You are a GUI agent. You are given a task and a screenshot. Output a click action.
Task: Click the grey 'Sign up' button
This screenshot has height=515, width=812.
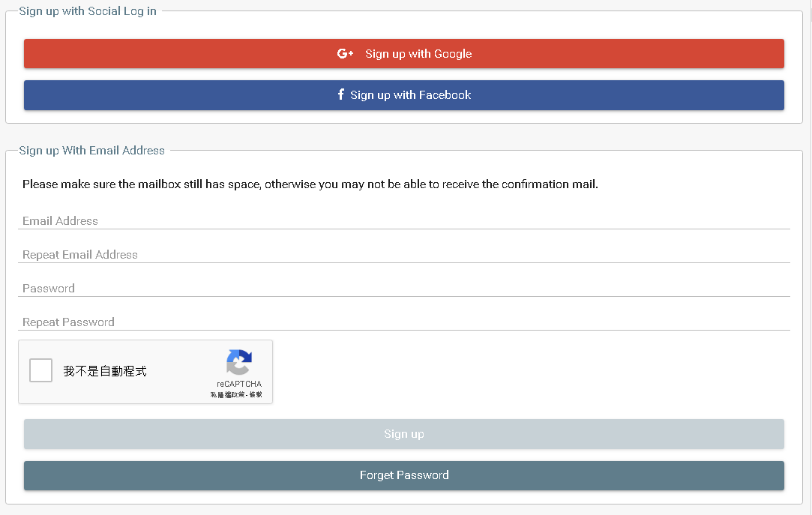coord(403,434)
